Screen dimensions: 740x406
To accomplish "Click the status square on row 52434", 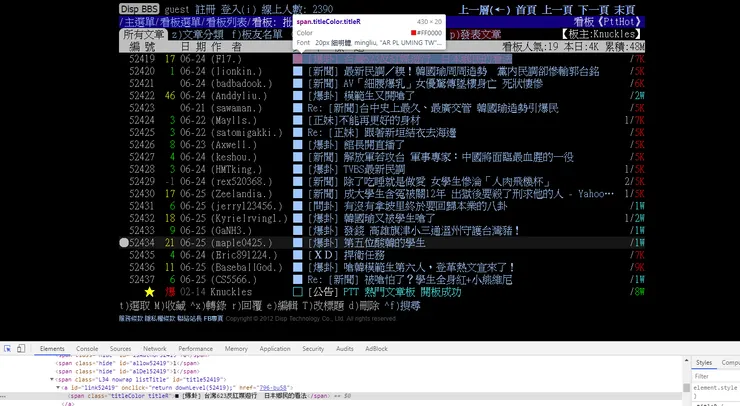I will (298, 243).
